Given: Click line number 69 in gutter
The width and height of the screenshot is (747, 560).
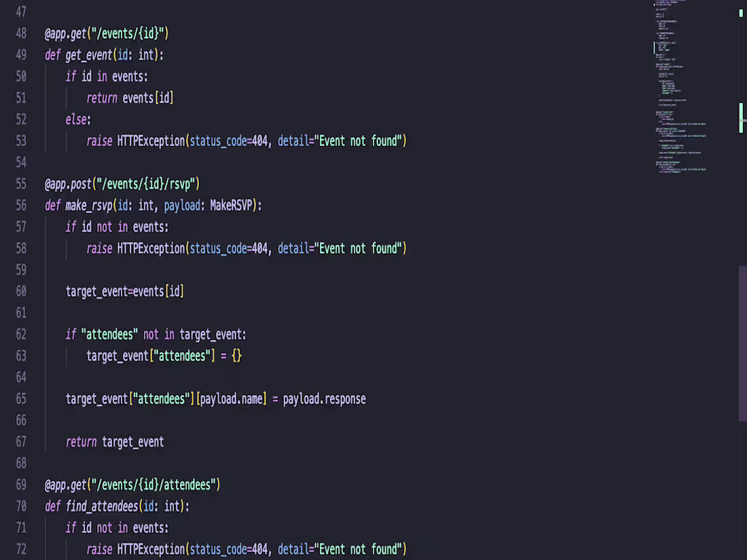Looking at the screenshot, I should 21,485.
